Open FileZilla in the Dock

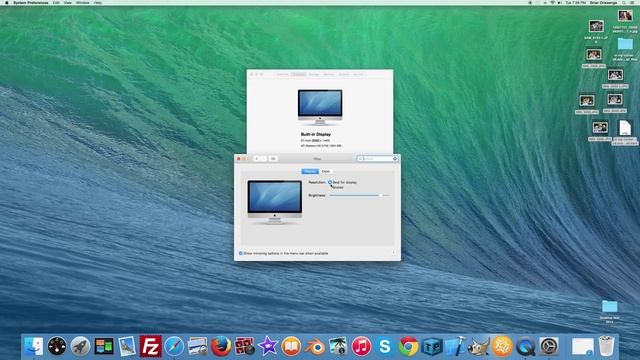[x=151, y=346]
